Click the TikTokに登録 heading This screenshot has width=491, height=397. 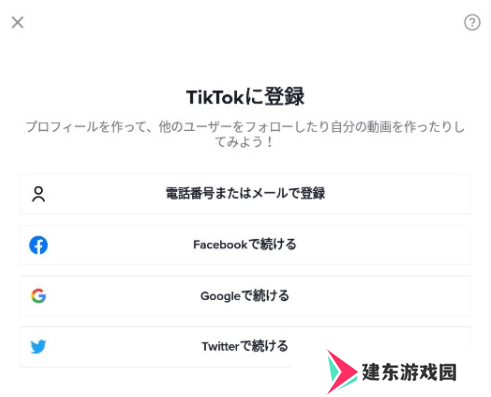click(245, 97)
